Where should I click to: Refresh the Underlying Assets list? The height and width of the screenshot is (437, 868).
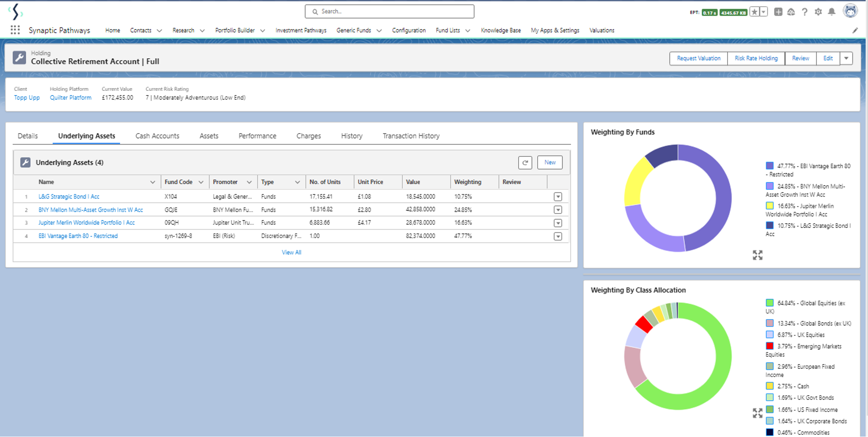point(525,162)
